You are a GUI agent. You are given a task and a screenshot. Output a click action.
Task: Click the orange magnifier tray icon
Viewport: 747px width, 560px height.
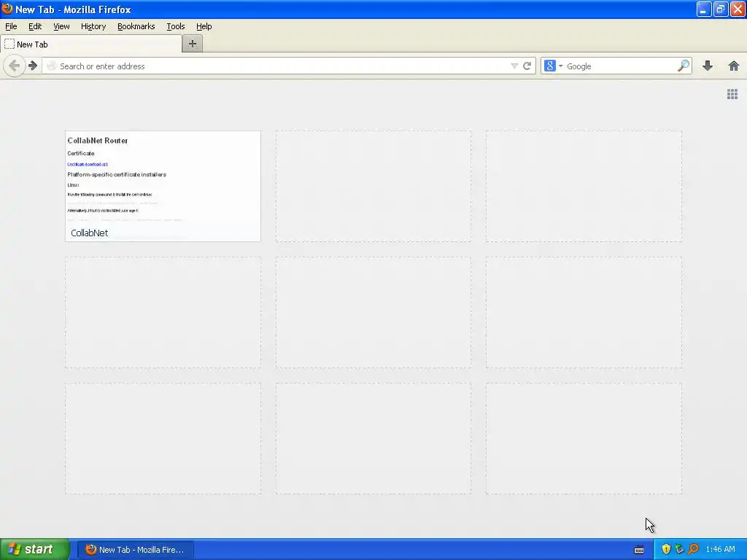(x=693, y=549)
